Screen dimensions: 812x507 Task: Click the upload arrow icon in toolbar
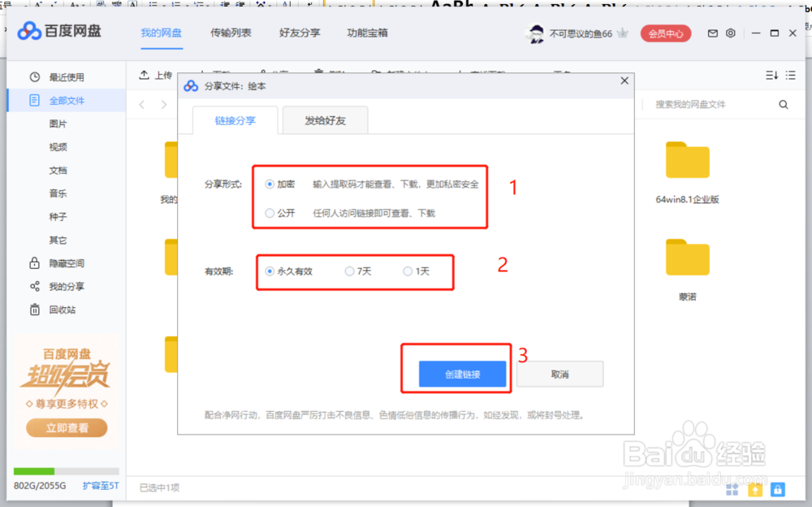pos(144,76)
